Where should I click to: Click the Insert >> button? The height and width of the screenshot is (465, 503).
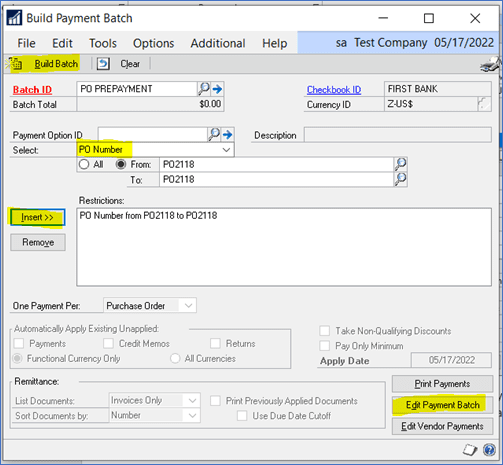(38, 217)
